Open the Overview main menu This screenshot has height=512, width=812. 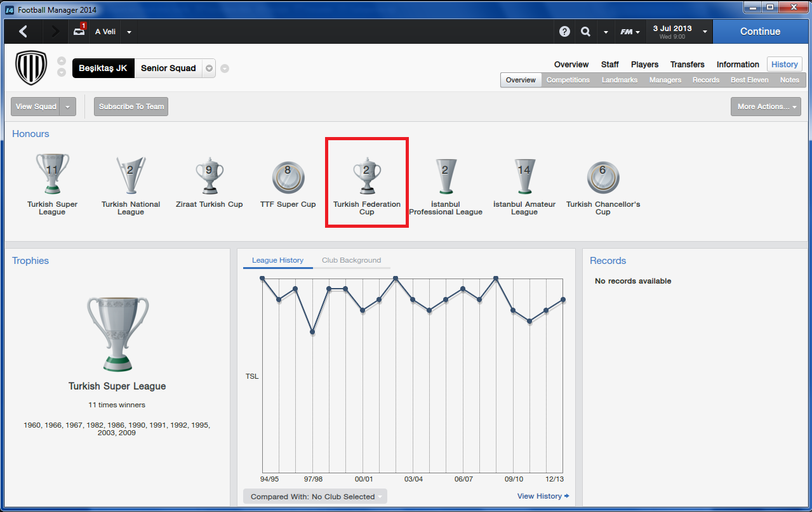[x=571, y=64]
